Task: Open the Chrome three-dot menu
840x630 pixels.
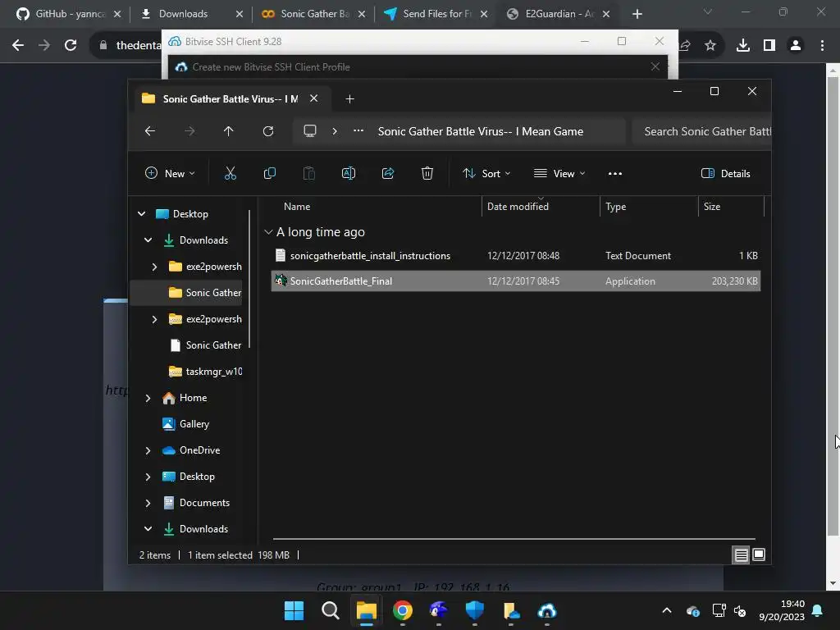Action: [x=822, y=46]
